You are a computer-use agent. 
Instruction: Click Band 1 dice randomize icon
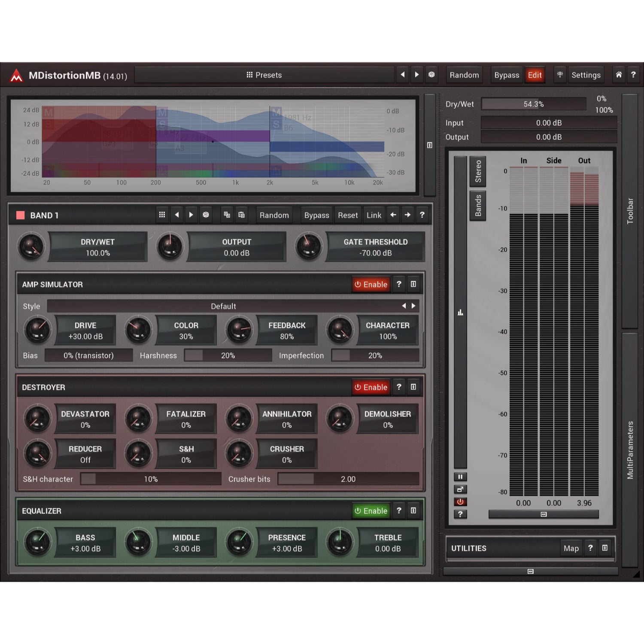(206, 215)
